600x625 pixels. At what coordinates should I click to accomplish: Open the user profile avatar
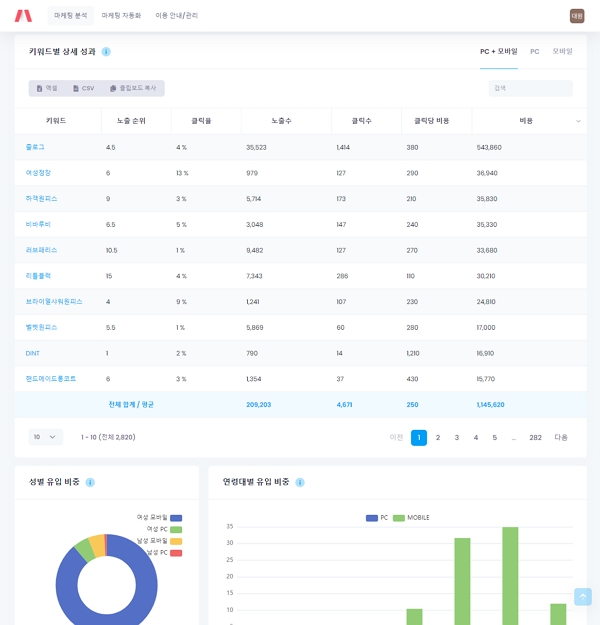[577, 16]
